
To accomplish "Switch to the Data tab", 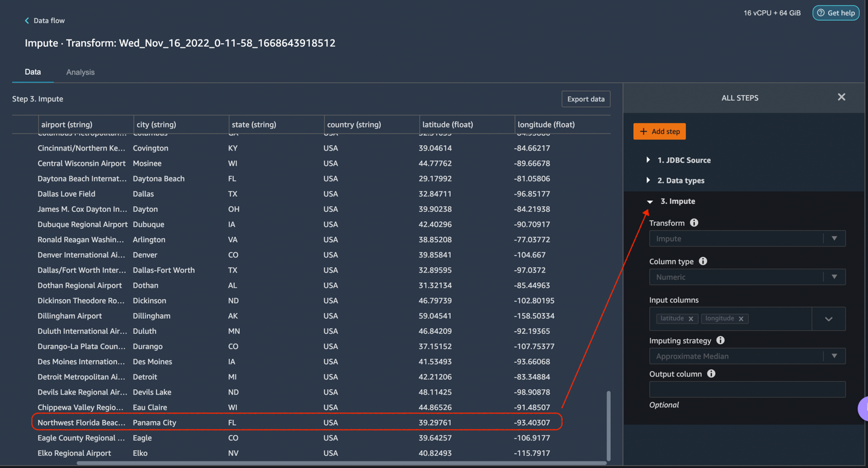I will [x=33, y=72].
